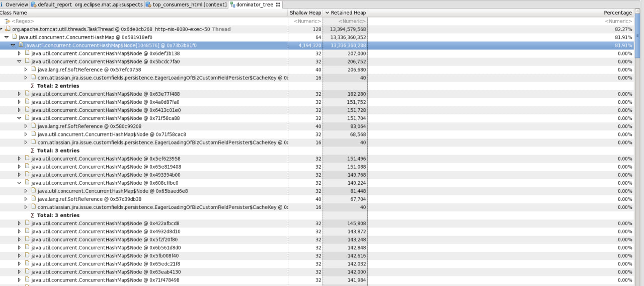This screenshot has height=286, width=644.
Task: Click the icon of Node 0x65e819408
Action: [27, 167]
